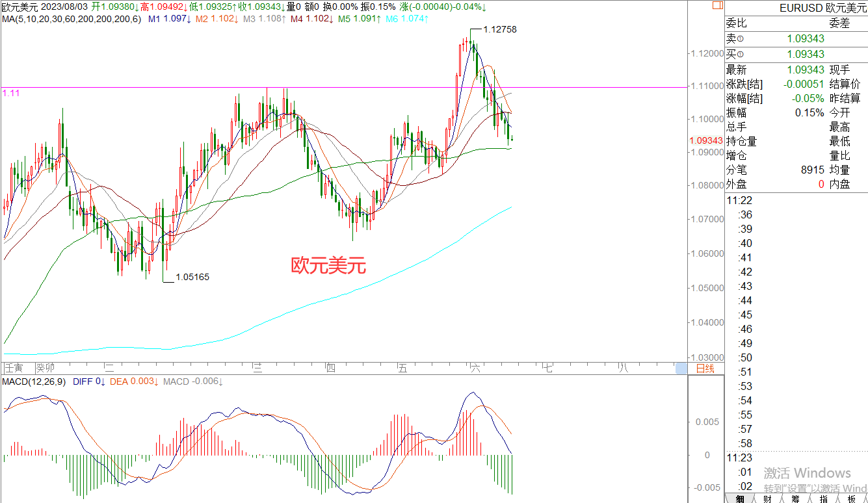Click the 涨跌[结] value -0.00051
The height and width of the screenshot is (503, 868).
804,84
